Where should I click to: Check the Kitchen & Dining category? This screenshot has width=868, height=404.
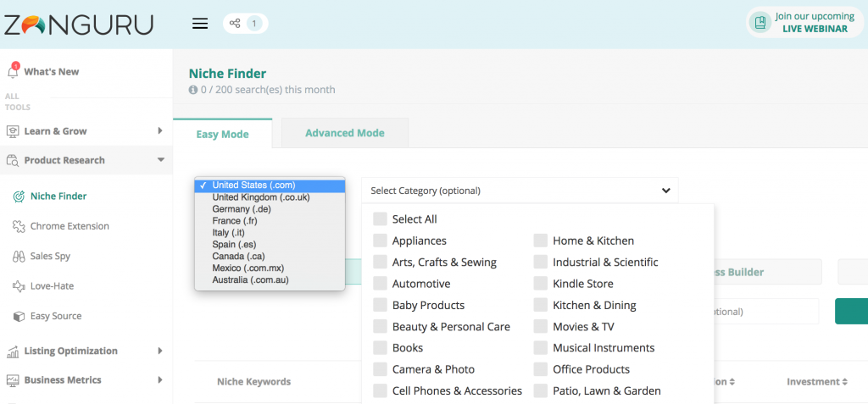pos(540,306)
